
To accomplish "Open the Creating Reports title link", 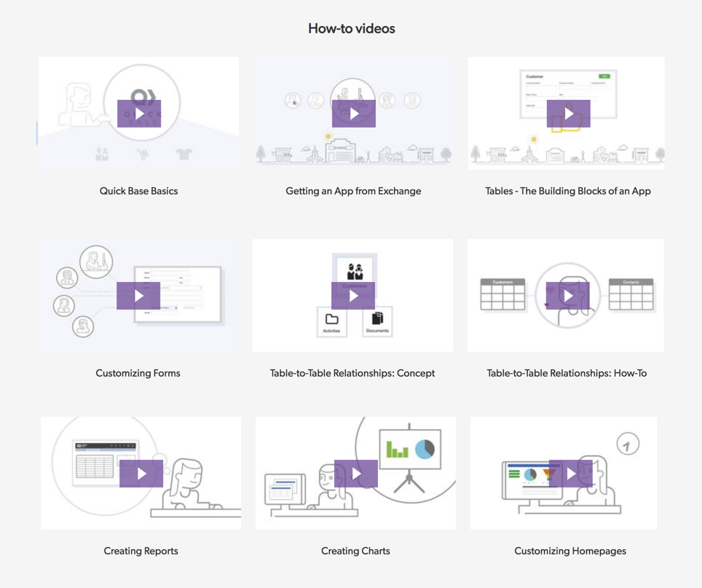I will (x=141, y=551).
